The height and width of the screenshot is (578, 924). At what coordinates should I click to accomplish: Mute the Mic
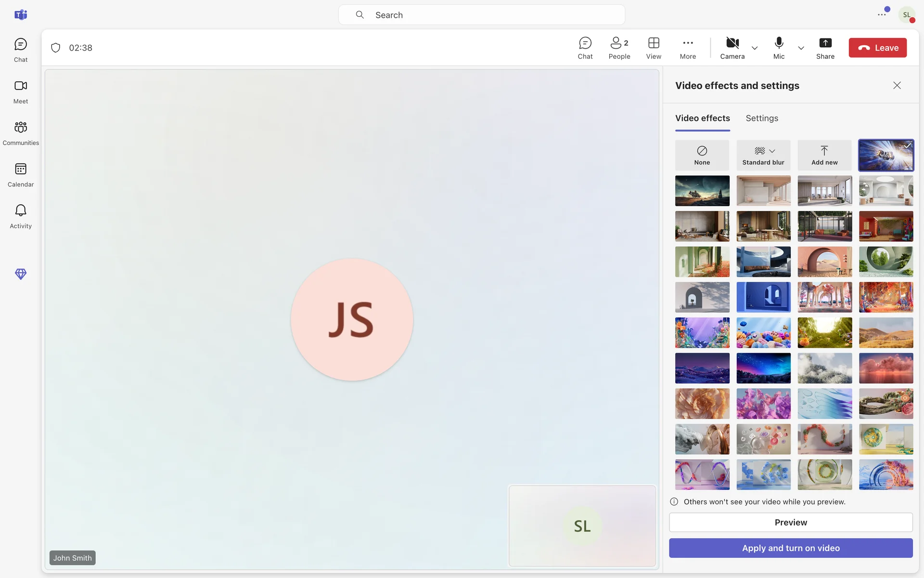click(779, 48)
